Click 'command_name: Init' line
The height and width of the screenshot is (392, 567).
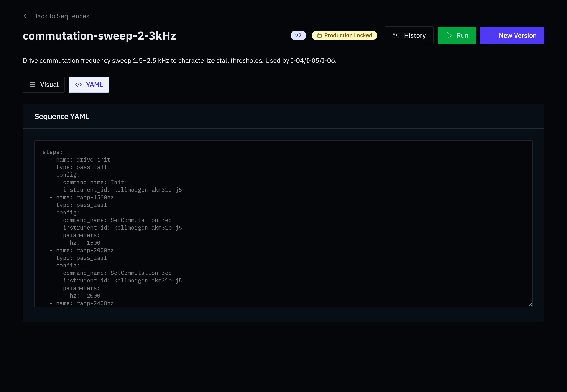(x=94, y=183)
